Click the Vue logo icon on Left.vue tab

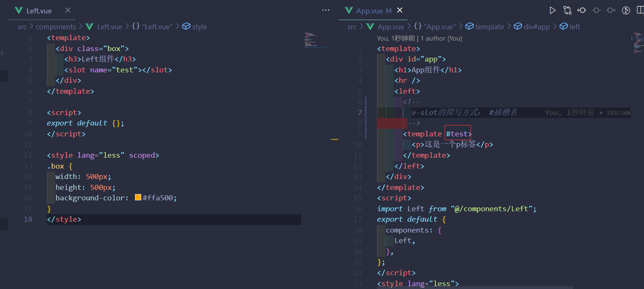[x=18, y=10]
